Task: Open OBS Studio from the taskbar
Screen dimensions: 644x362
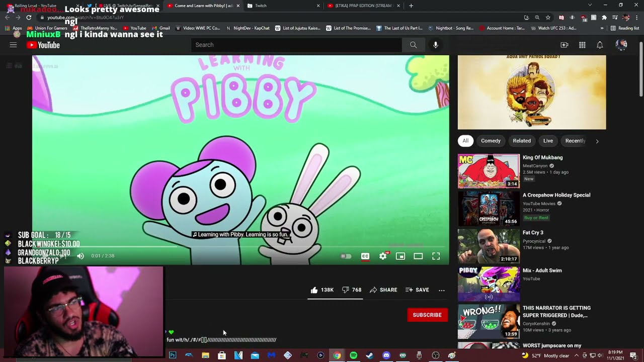Action: coord(436,355)
